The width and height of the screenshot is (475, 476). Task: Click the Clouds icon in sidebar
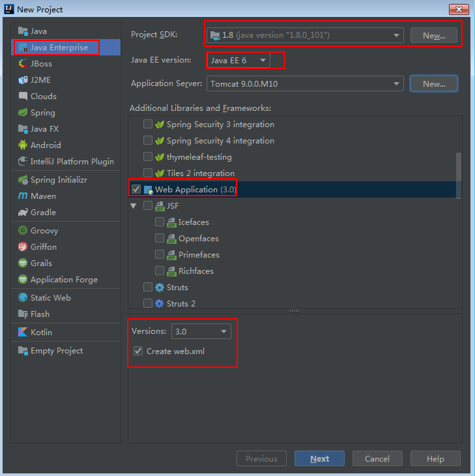[x=23, y=97]
